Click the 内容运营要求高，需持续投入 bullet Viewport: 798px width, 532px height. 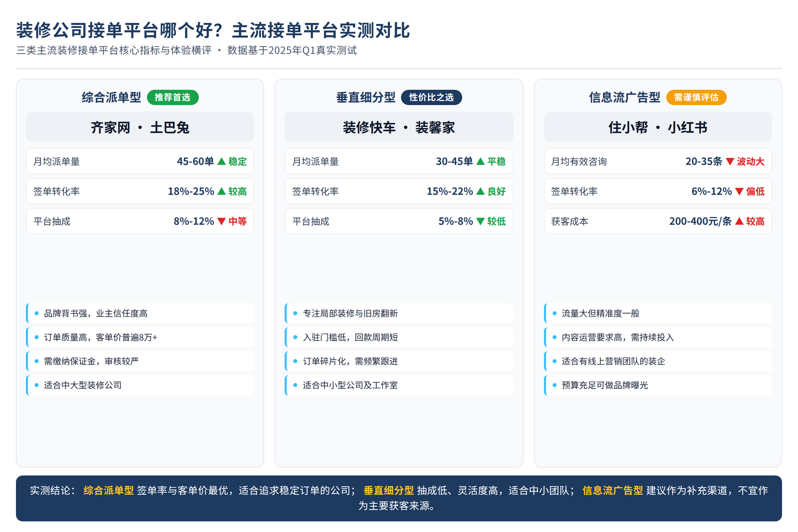tap(658, 337)
